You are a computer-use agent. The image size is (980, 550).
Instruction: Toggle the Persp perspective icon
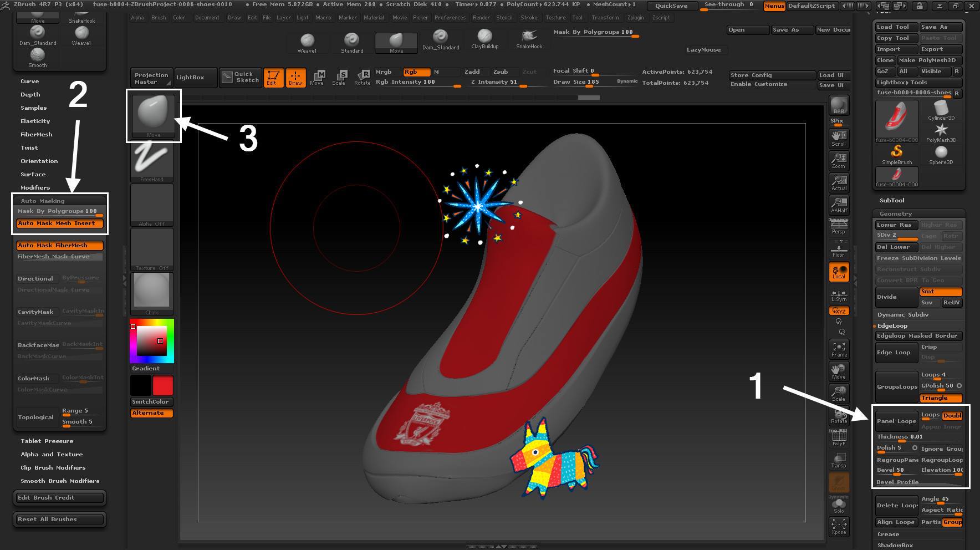[839, 226]
